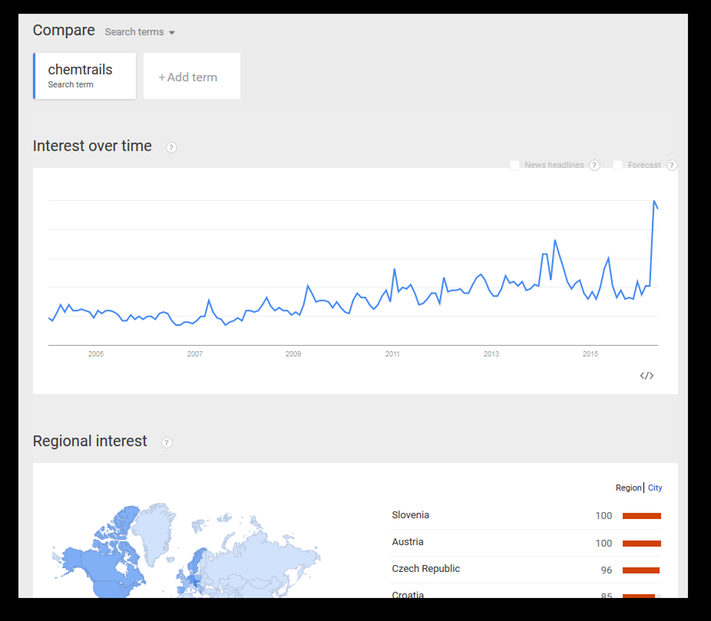Click the + Add term box
This screenshot has height=621, width=711.
191,77
